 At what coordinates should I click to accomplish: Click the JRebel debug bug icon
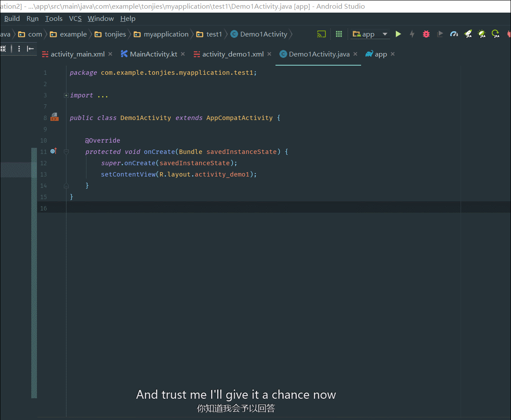pos(481,34)
